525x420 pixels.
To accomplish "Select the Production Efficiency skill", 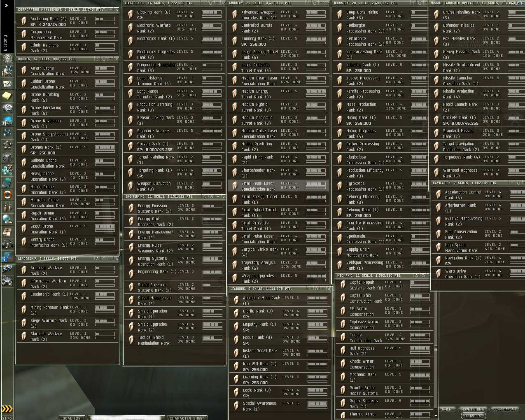I will tap(381, 173).
